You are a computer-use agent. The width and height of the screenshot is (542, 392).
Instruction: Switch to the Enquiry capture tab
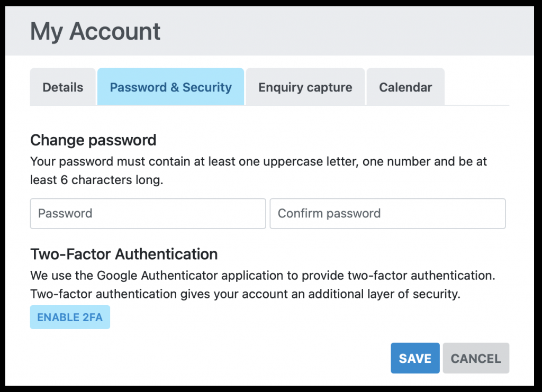tap(305, 87)
